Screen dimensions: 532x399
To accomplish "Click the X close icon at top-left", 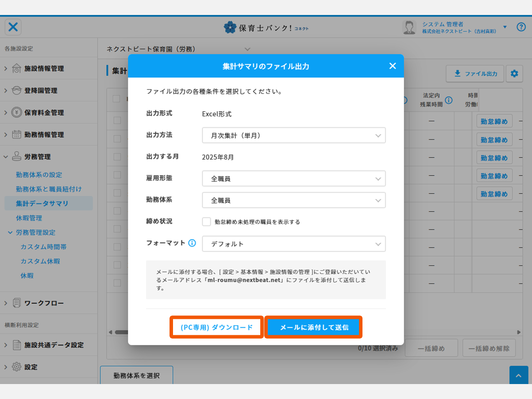I will coord(13,27).
